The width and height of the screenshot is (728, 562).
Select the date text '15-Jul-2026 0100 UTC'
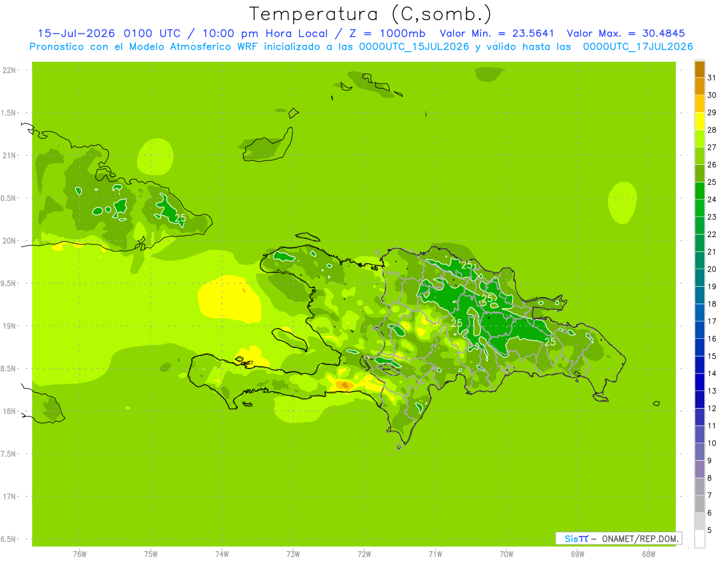click(109, 33)
